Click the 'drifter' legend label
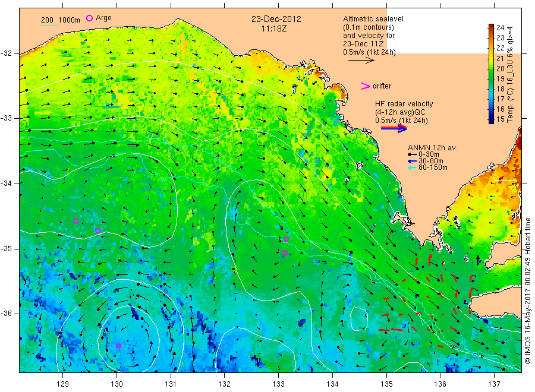 pyautogui.click(x=382, y=86)
